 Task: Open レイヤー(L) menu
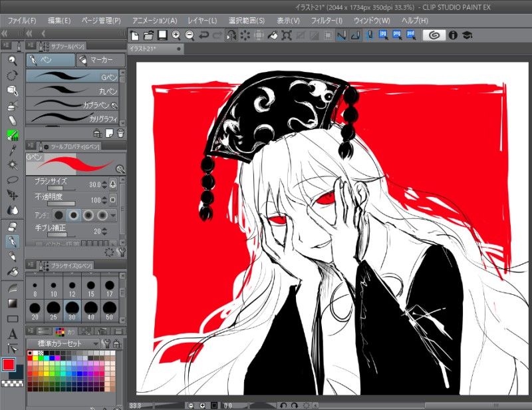tap(202, 21)
